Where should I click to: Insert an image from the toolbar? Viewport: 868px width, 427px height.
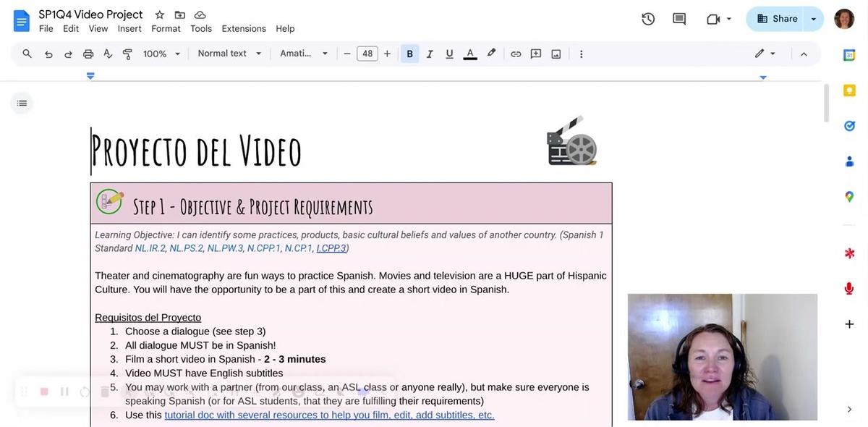pos(554,52)
